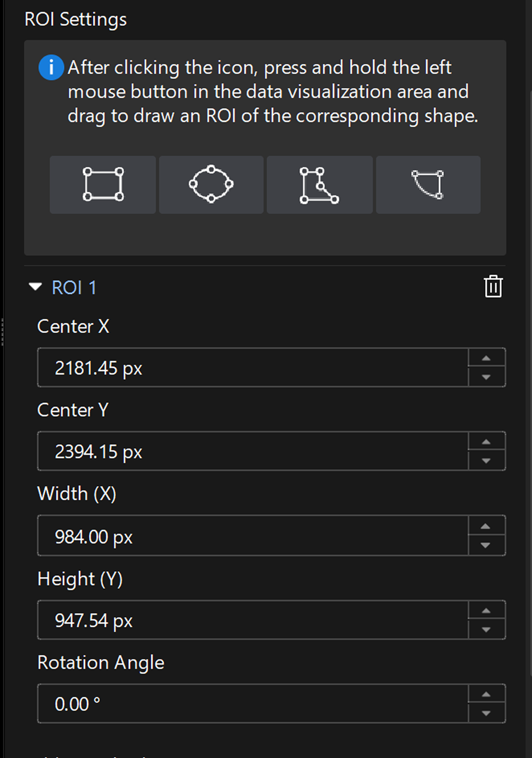Select the rectangle ROI shape tool
The image size is (532, 758).
point(103,185)
